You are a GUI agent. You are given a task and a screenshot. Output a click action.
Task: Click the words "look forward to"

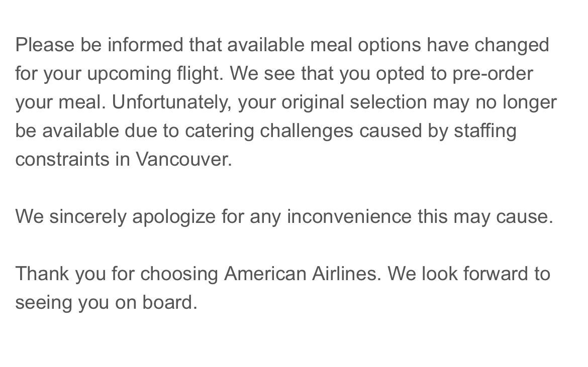[485, 274]
